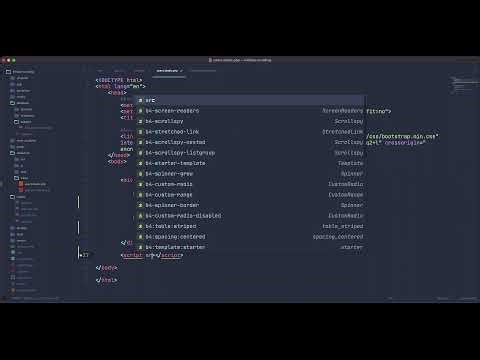This screenshot has width=480, height=360.
Task: Pick the b4-custom-range suggestion
Action: [250, 195]
